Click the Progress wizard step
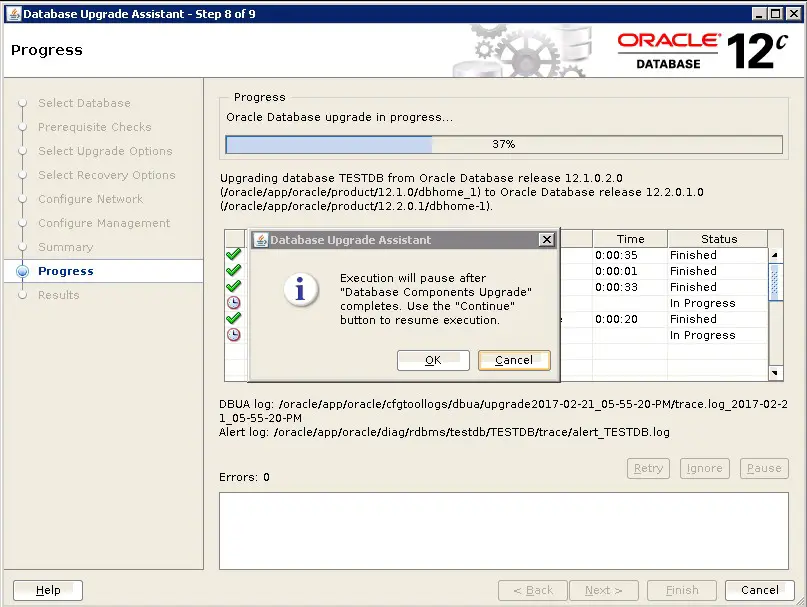 (x=66, y=271)
